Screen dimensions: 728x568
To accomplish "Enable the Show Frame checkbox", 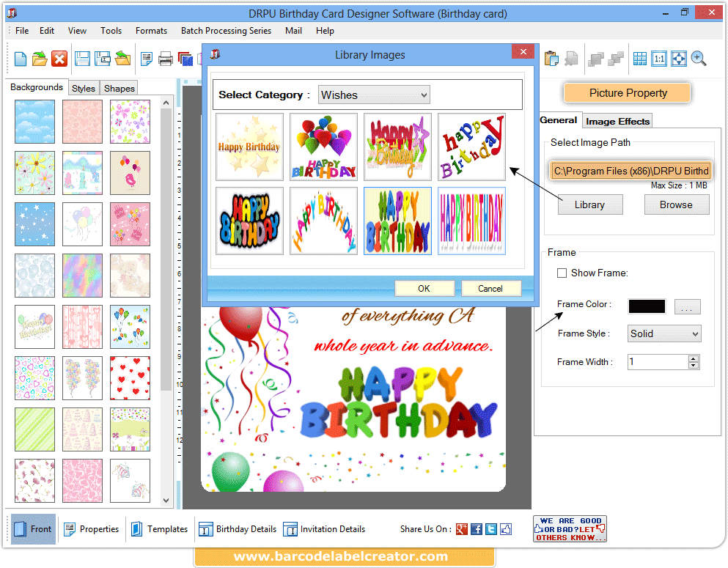I will [x=562, y=273].
